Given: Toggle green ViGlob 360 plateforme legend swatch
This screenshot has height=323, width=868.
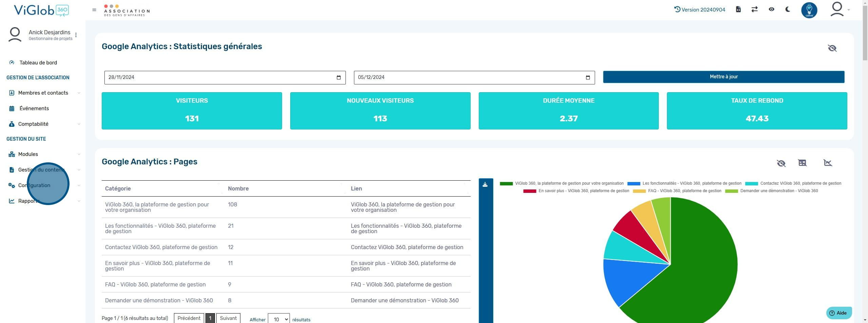Looking at the screenshot, I should tap(506, 184).
